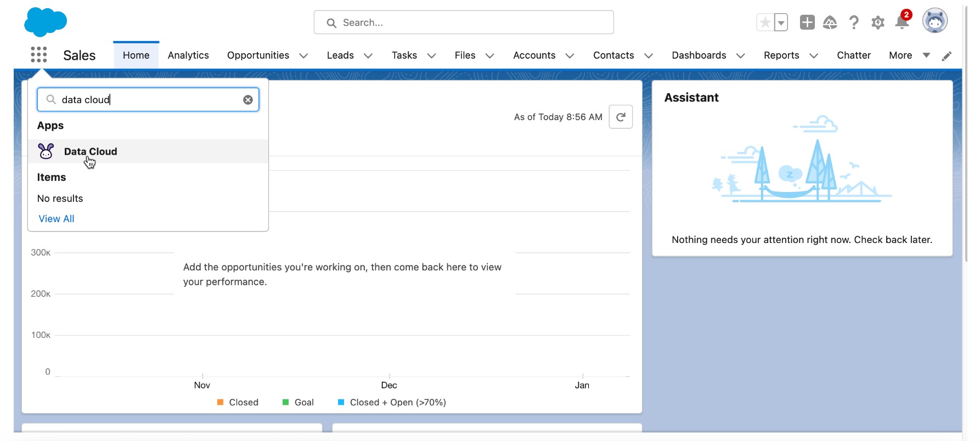Expand the Accounts tab dropdown chevron
The width and height of the screenshot is (980, 441).
[x=570, y=56]
